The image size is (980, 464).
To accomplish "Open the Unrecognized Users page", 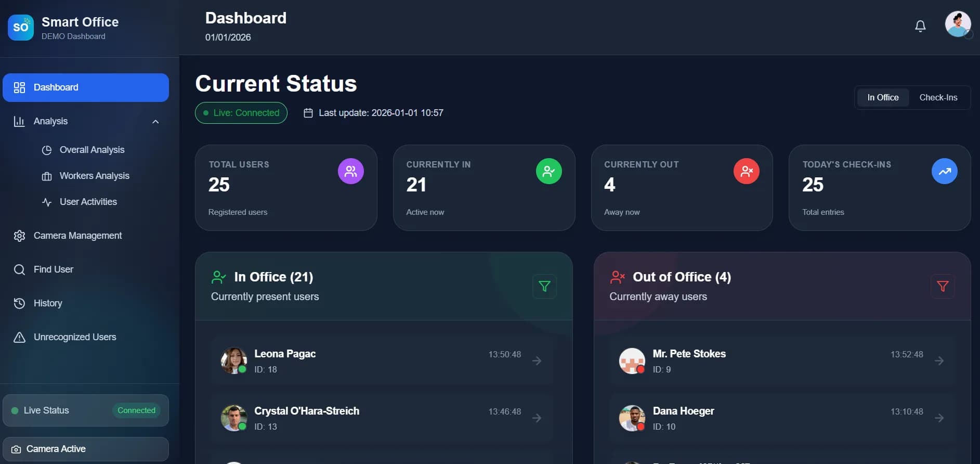I will tap(75, 337).
